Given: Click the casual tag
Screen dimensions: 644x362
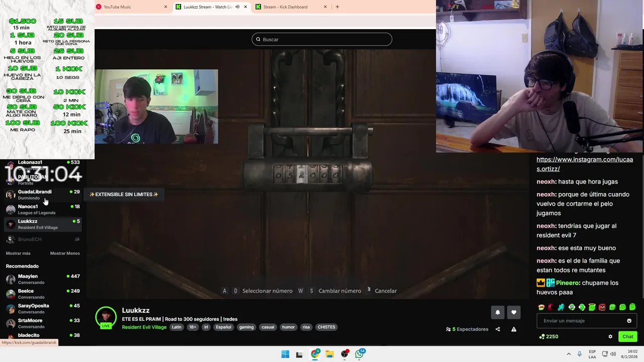Looking at the screenshot, I should click(268, 327).
